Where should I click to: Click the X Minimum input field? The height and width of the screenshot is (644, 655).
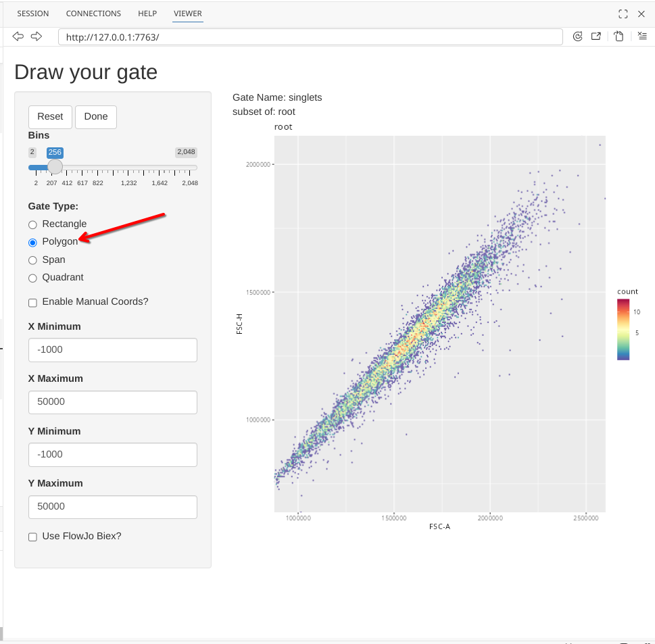coord(113,350)
